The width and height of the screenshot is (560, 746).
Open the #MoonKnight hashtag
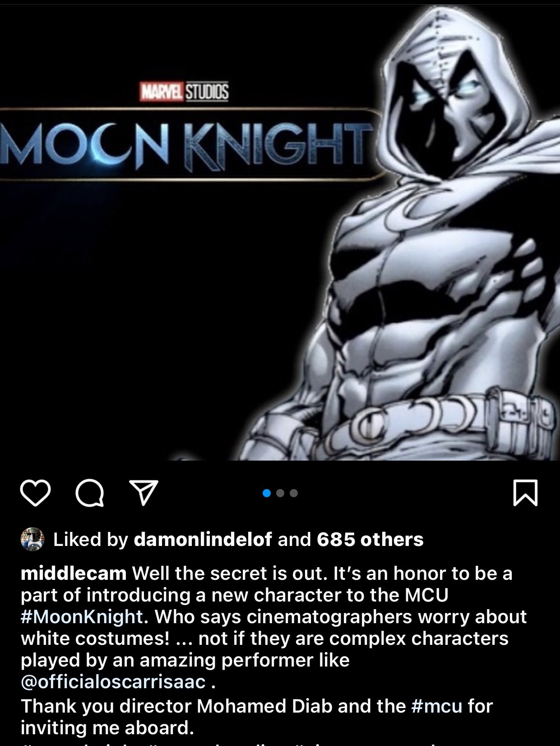click(82, 617)
